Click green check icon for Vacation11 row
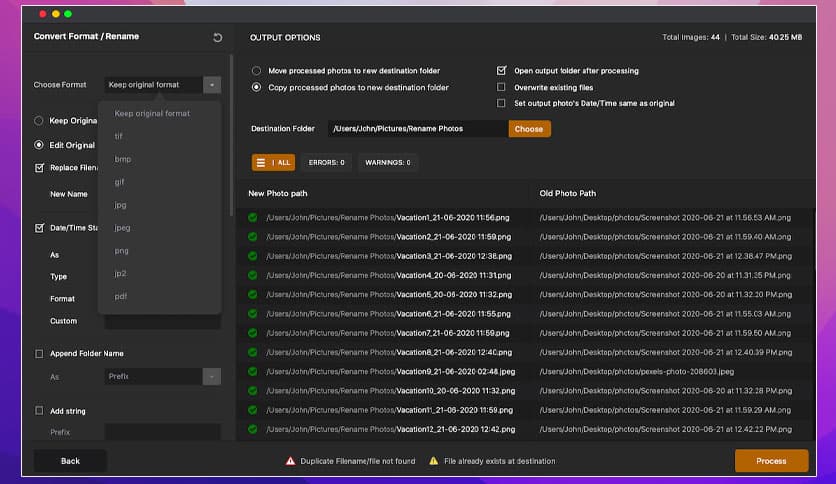This screenshot has width=836, height=484. 253,410
